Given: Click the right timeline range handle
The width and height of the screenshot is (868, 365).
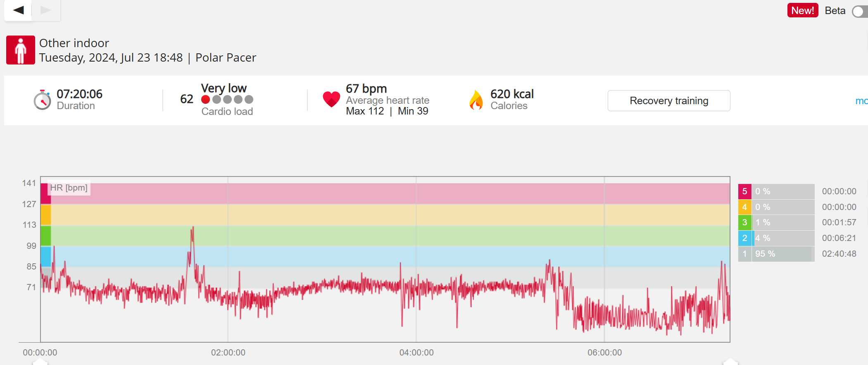Looking at the screenshot, I should [x=730, y=362].
